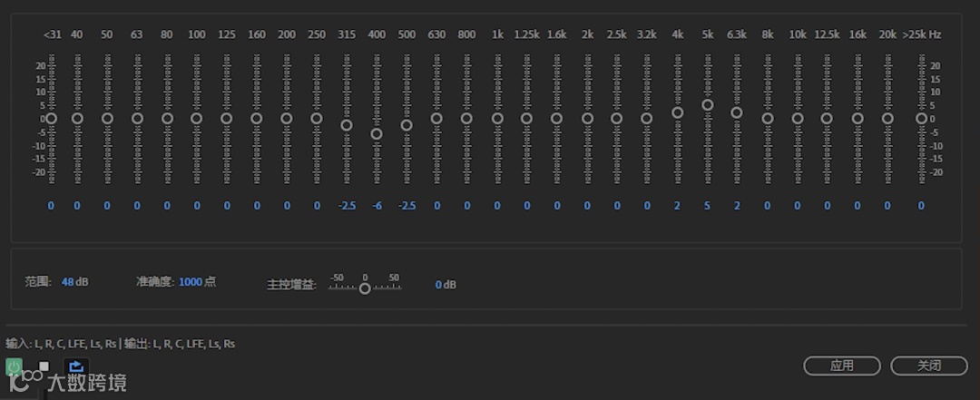Click the 1.25k band slider knob

click(527, 118)
